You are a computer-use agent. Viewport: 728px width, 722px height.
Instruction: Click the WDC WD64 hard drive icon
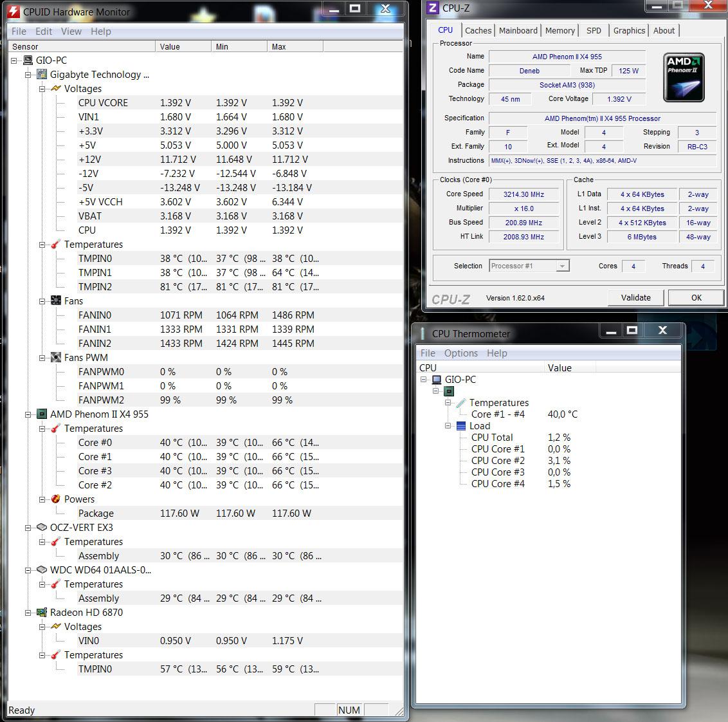pyautogui.click(x=42, y=569)
